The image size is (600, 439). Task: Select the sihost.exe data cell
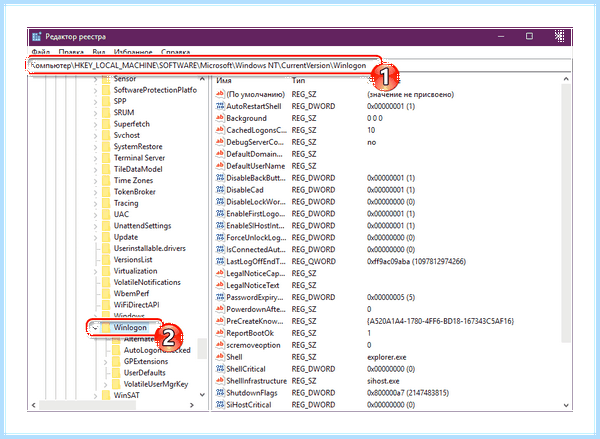tap(383, 381)
